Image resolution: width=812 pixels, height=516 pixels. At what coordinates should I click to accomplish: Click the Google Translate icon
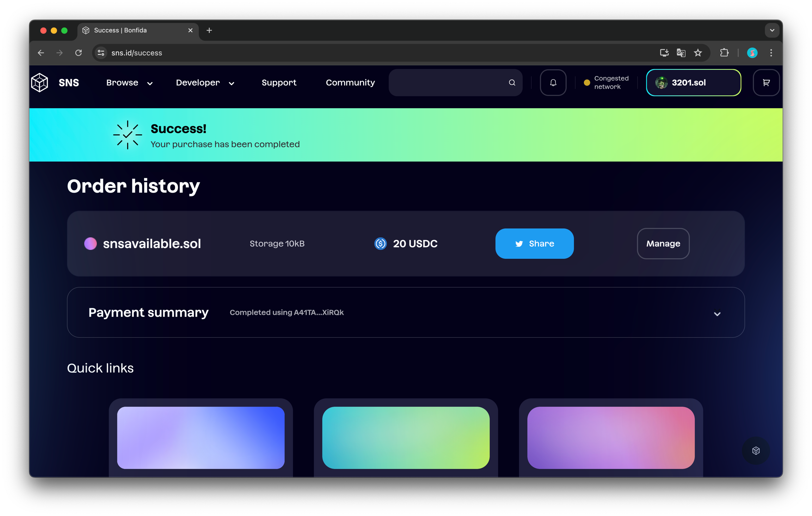click(681, 53)
